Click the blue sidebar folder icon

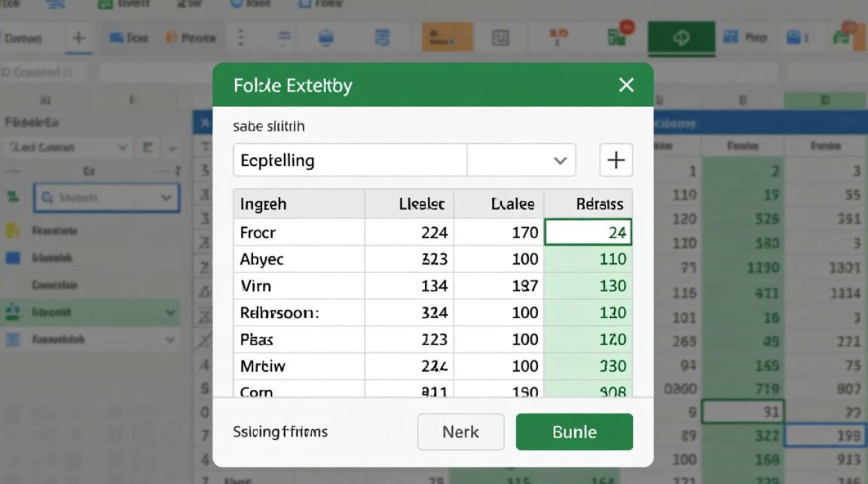point(12,258)
